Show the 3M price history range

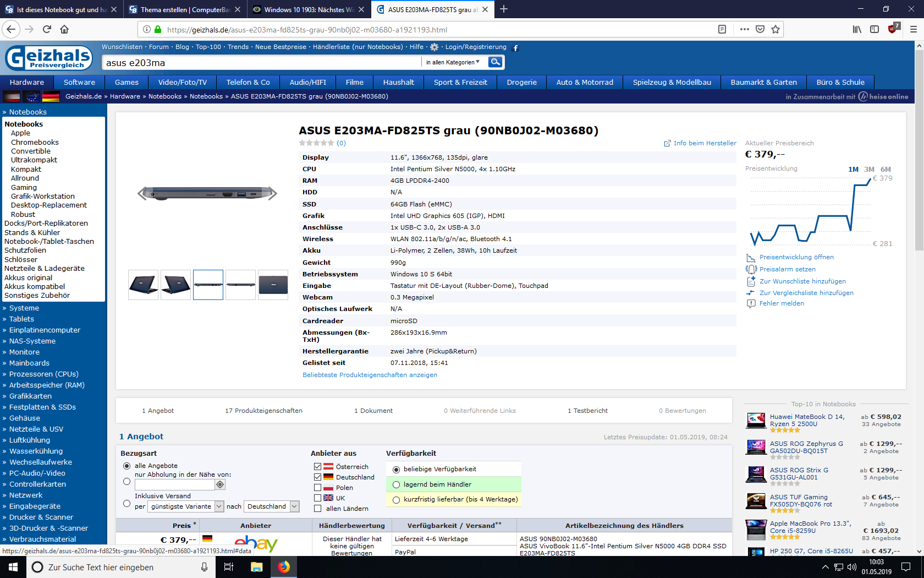pyautogui.click(x=869, y=170)
